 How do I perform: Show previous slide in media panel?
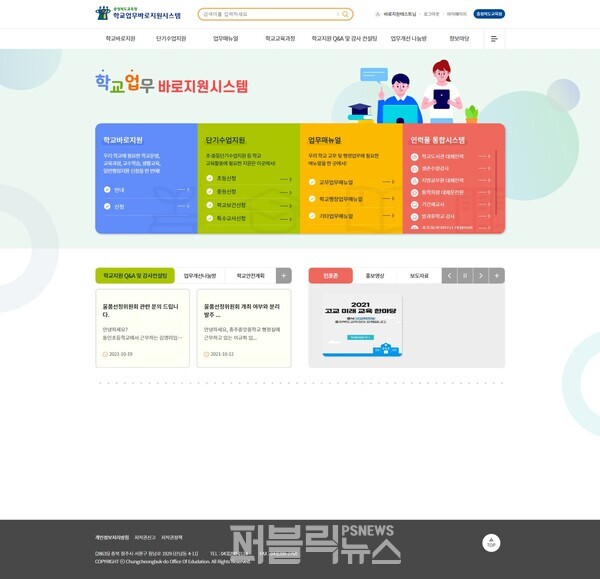449,276
